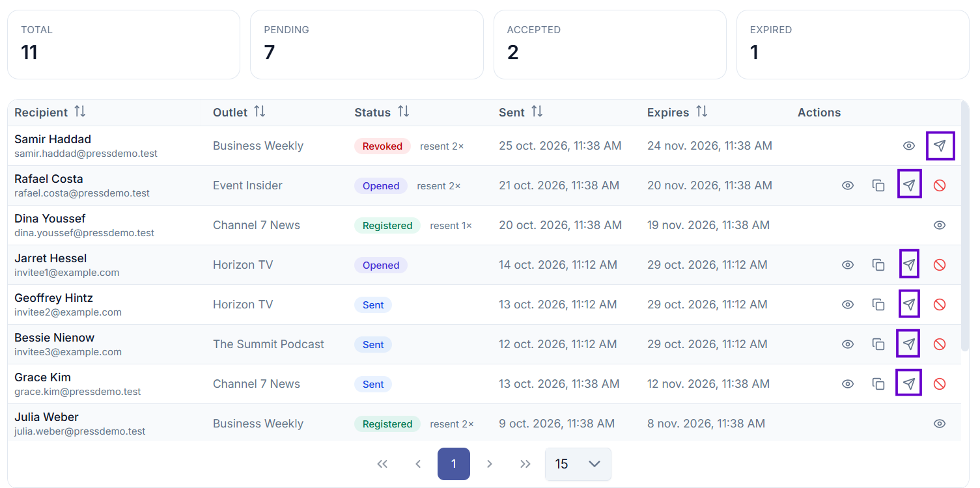This screenshot has height=488, width=980.
Task: Resend the invitation to Jarret Hessel
Action: tap(909, 265)
